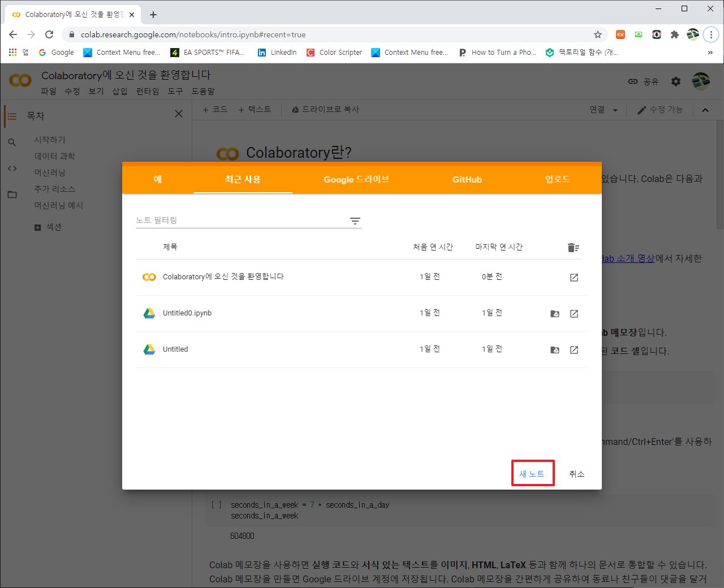Show more bookmarks chevron

pyautogui.click(x=710, y=52)
